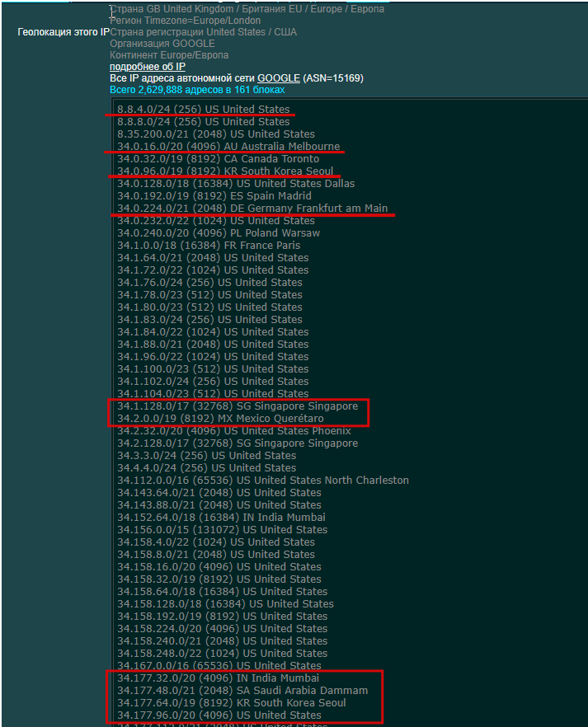Select the 34.2.0.0/19 Mexico Querétaro row

point(220,419)
